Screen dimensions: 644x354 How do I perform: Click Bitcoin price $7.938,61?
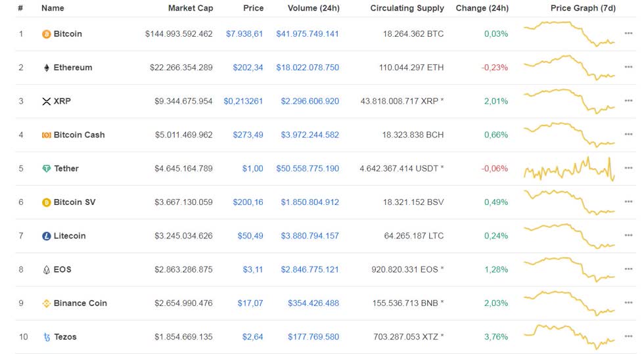(x=244, y=33)
